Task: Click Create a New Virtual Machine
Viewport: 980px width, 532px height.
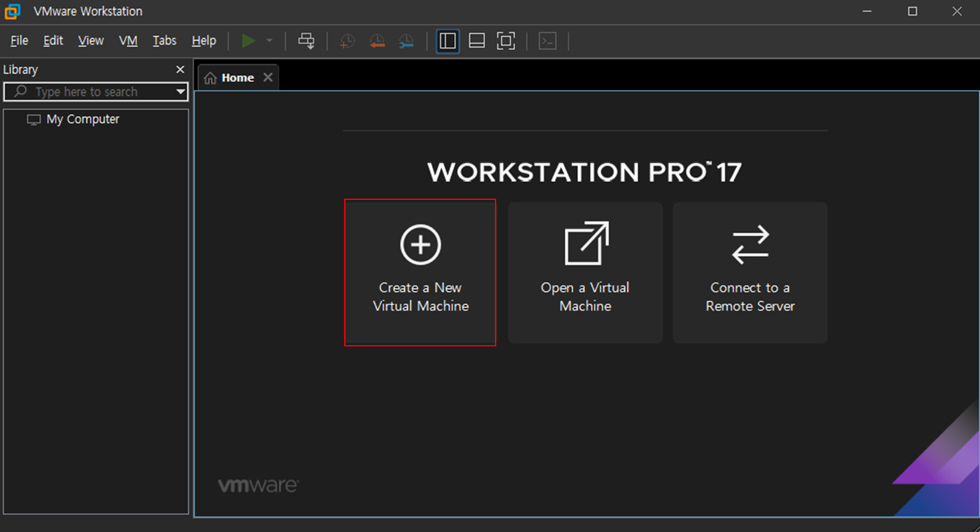Action: tap(421, 273)
